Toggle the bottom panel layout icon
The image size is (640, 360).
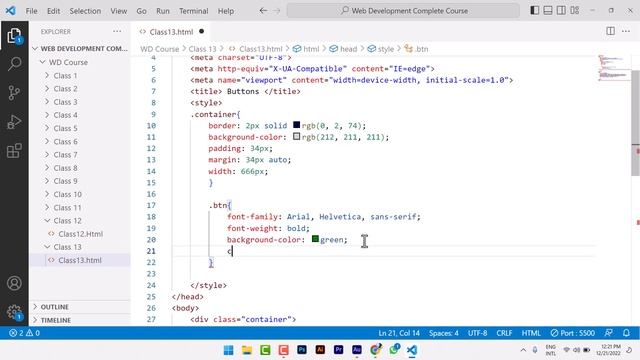(548, 11)
